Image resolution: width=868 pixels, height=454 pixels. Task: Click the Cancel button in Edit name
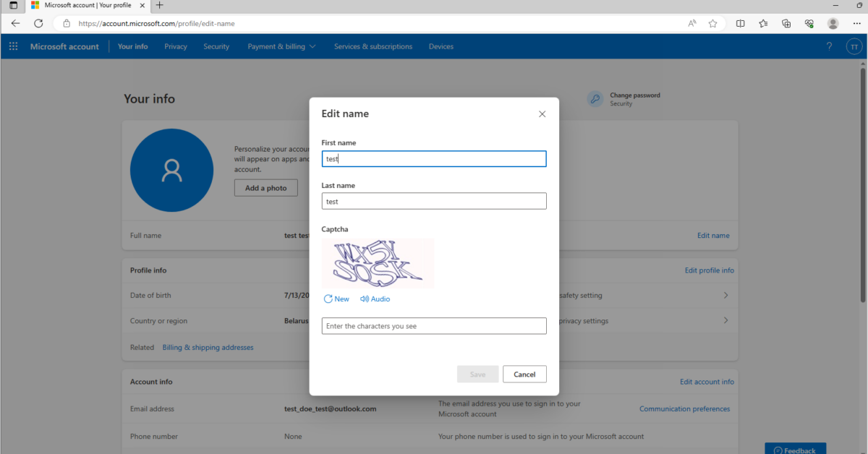tap(524, 374)
